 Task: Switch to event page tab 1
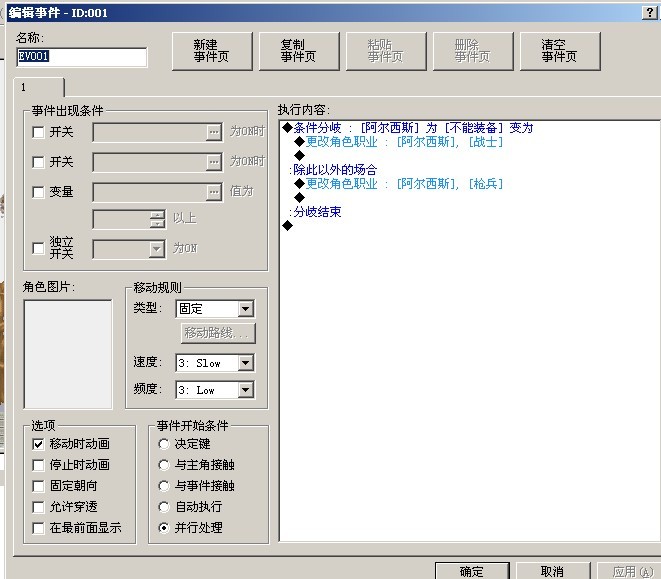tap(39, 87)
